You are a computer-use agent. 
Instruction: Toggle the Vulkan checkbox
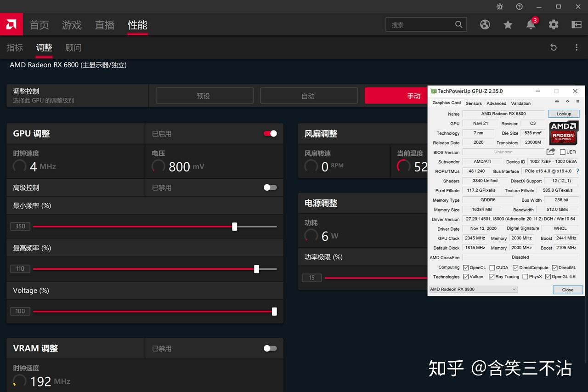tap(466, 277)
